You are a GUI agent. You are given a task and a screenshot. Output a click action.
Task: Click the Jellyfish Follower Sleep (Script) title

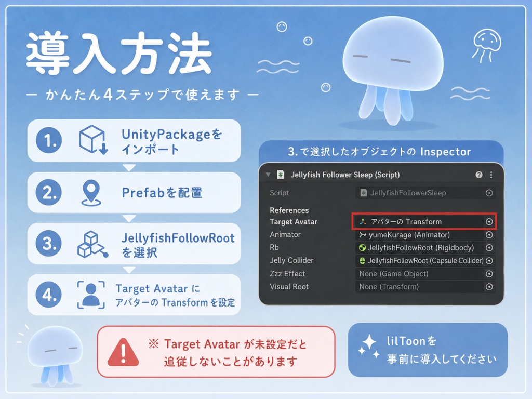(345, 175)
